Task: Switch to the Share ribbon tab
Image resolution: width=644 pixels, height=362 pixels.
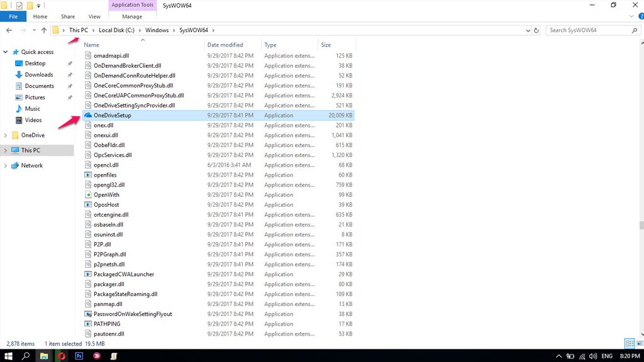Action: [68, 16]
